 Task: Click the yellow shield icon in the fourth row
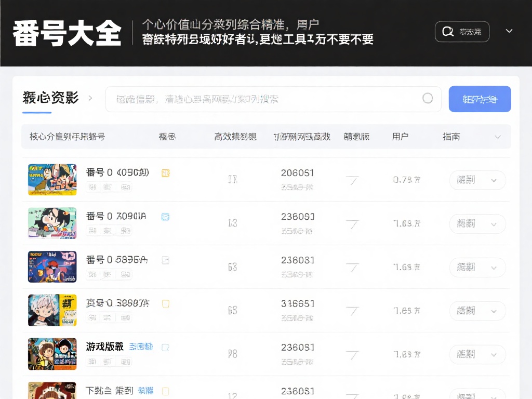pyautogui.click(x=166, y=304)
